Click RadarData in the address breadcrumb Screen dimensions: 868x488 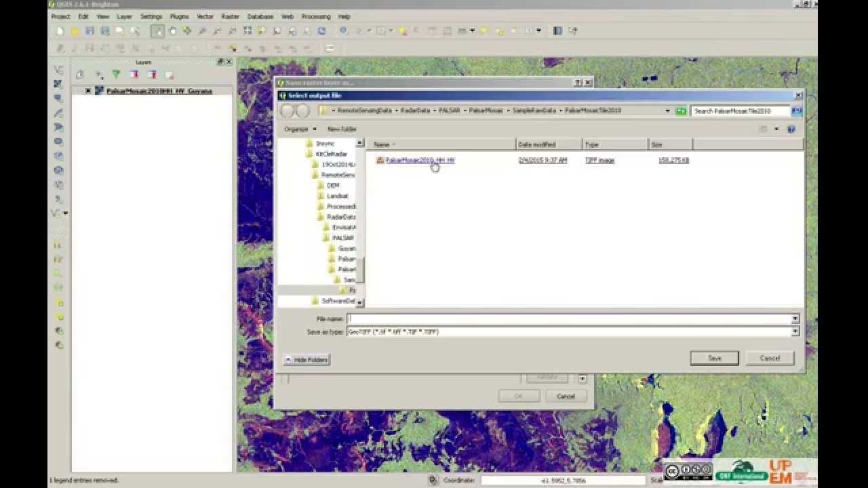coord(415,110)
